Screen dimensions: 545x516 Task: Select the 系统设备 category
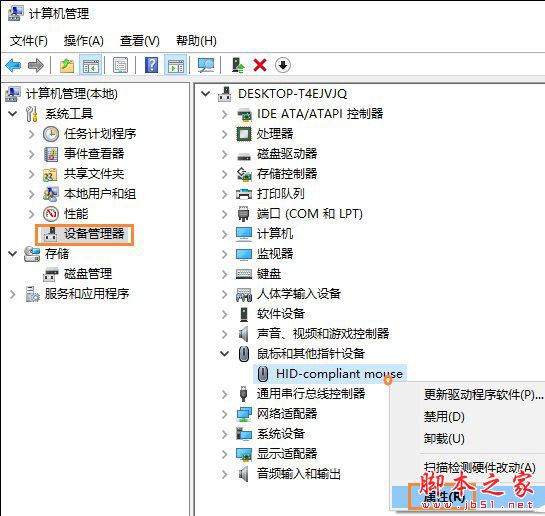coord(280,434)
